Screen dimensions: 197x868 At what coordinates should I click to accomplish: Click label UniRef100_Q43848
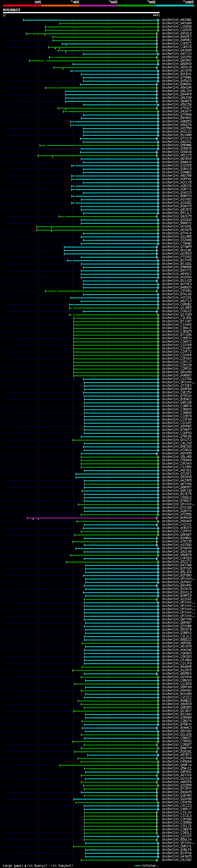click(x=176, y=50)
